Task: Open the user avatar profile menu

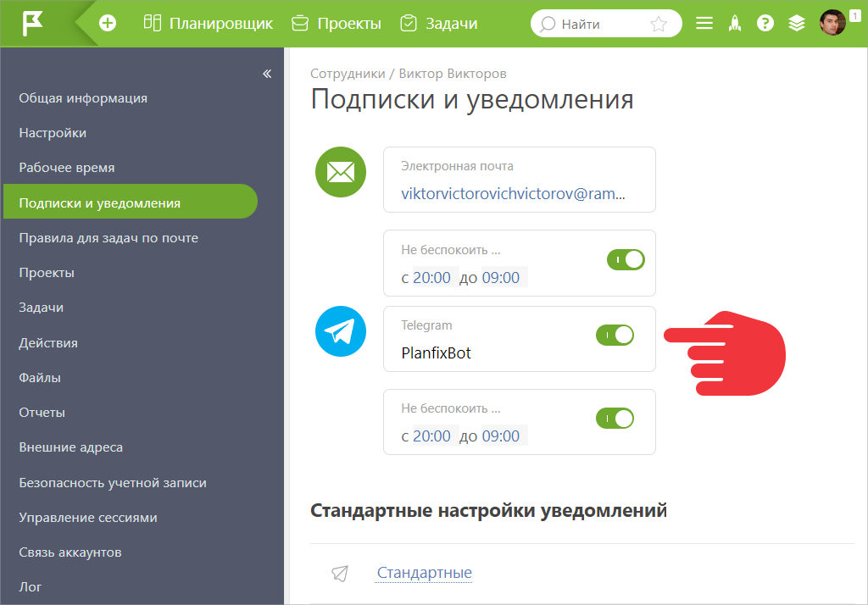Action: click(x=832, y=23)
